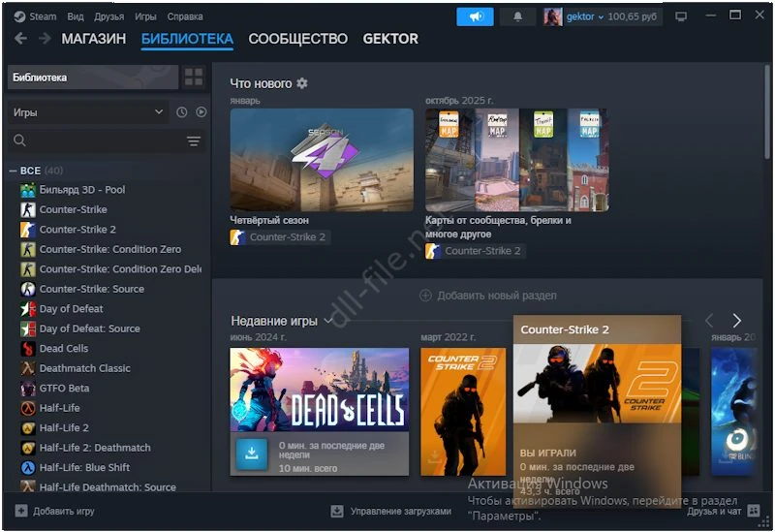Install Dead Cells via blue download button
Screen dimensions: 775x532
tap(252, 454)
